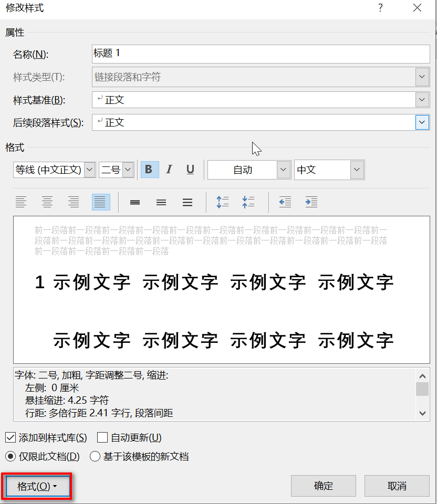This screenshot has width=437, height=504.
Task: Uncheck the 添加到样式库 checkbox
Action: coord(11,437)
